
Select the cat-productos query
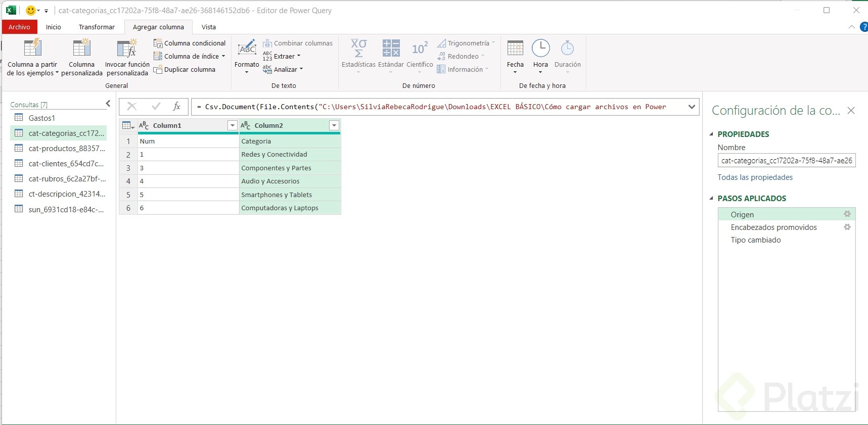(59, 148)
